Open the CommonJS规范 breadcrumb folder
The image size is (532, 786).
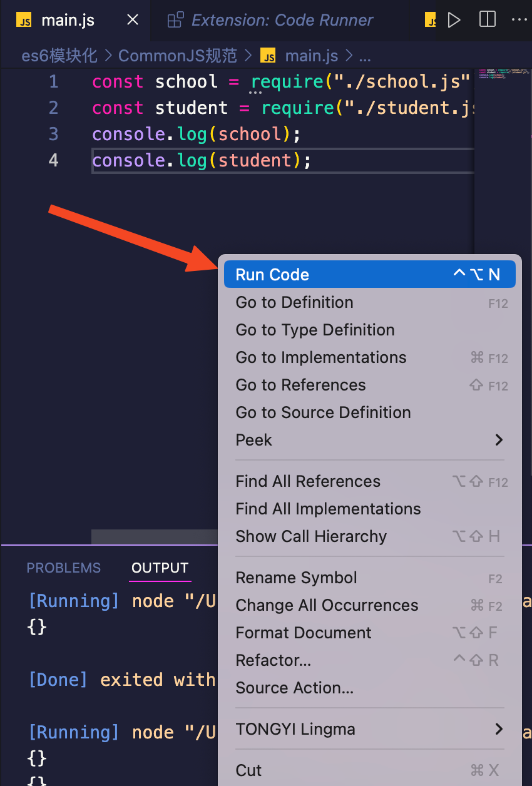178,56
